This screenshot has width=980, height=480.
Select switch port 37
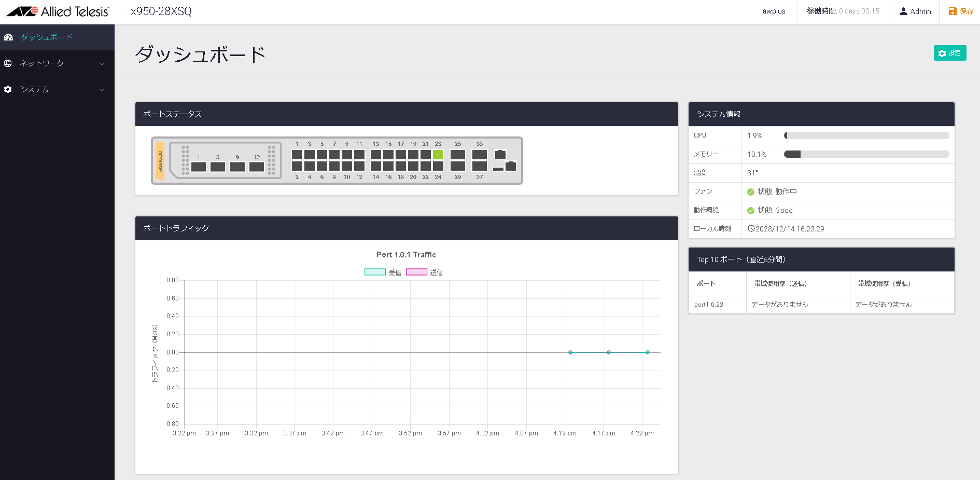[480, 166]
